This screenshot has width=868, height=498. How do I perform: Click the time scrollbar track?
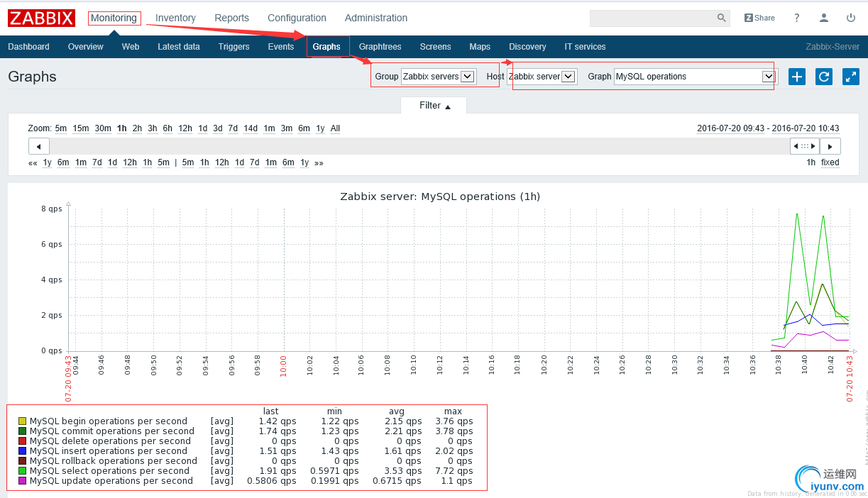(x=419, y=146)
